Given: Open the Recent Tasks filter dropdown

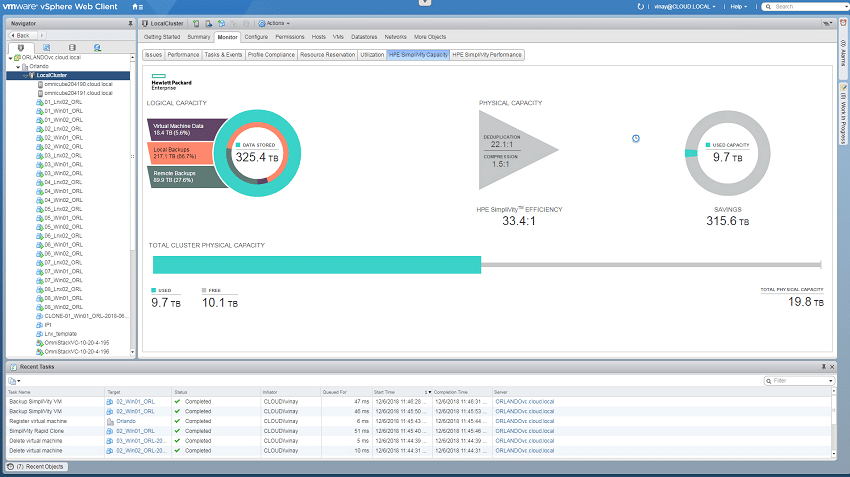Looking at the screenshot, I should [831, 381].
